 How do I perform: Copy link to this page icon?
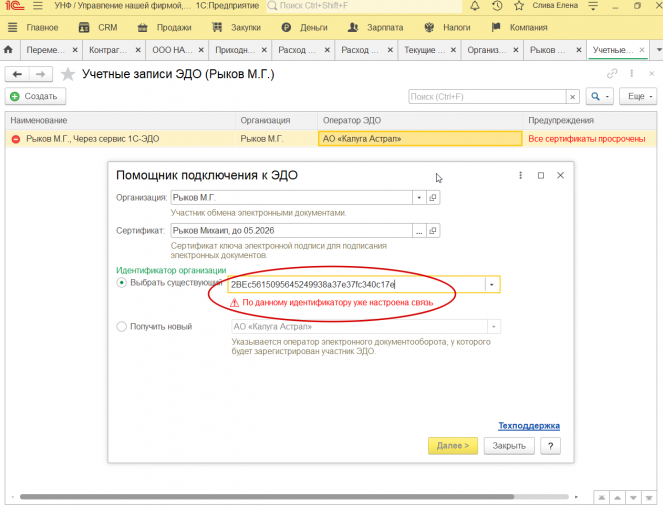click(x=612, y=74)
